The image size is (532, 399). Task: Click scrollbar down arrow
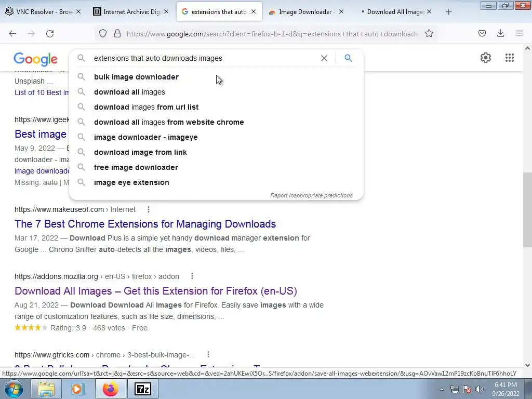527,365
